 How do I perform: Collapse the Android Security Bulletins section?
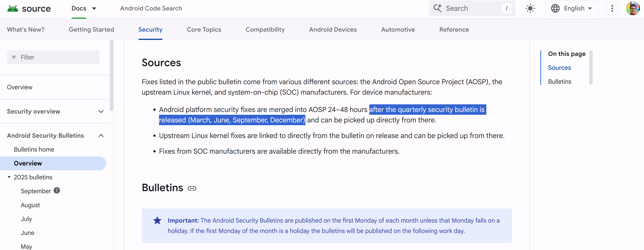tap(101, 136)
